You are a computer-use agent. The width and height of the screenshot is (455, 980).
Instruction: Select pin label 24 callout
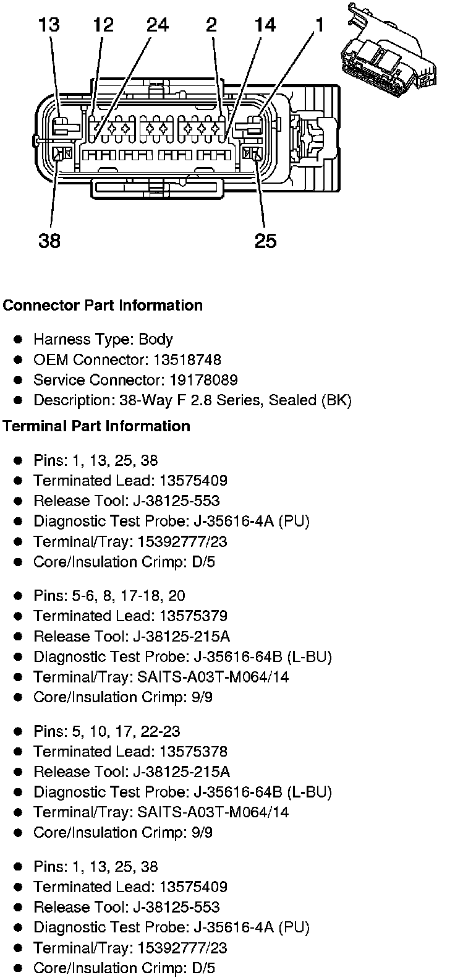[x=158, y=25]
